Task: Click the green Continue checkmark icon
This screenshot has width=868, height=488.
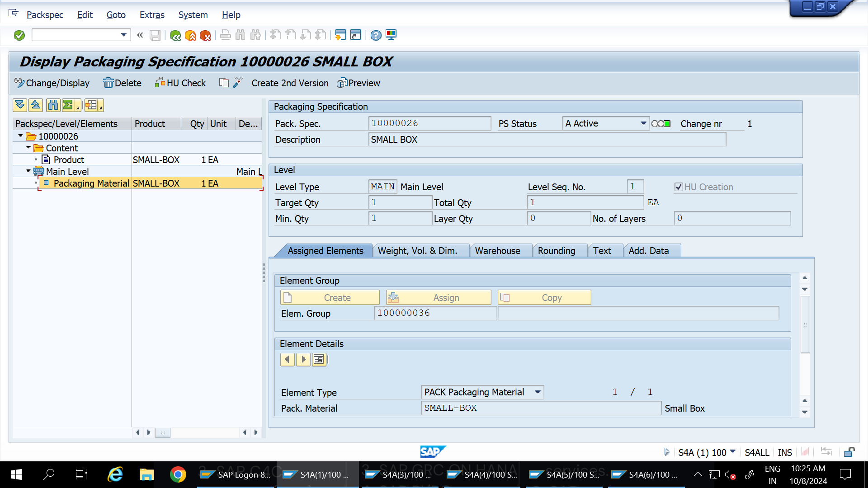Action: [x=19, y=35]
